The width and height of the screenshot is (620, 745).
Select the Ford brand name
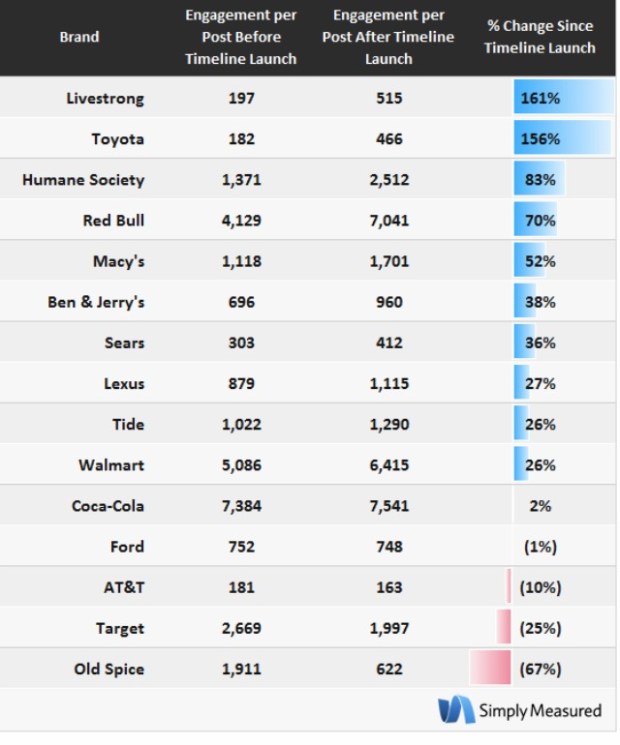(127, 546)
